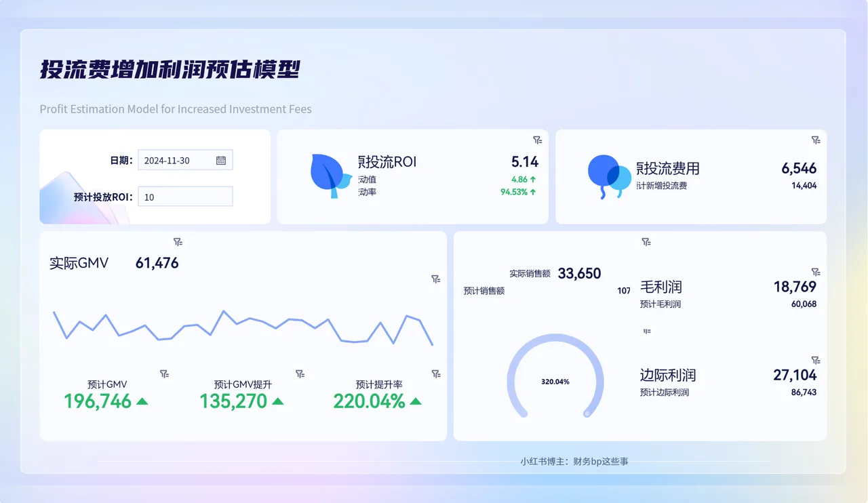Viewport: 868px width, 503px height.
Task: Click filter icon beside 预计GMV提升 label
Action: click(x=300, y=374)
